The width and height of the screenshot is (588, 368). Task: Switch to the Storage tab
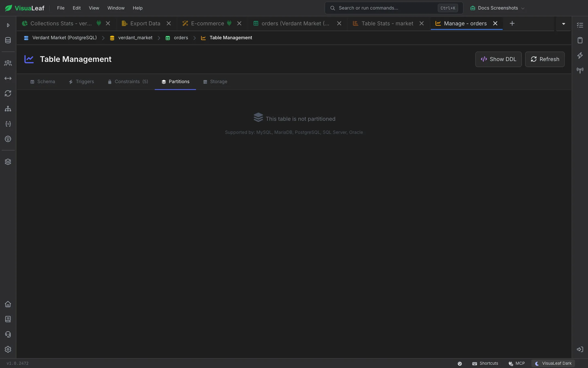[x=215, y=82]
